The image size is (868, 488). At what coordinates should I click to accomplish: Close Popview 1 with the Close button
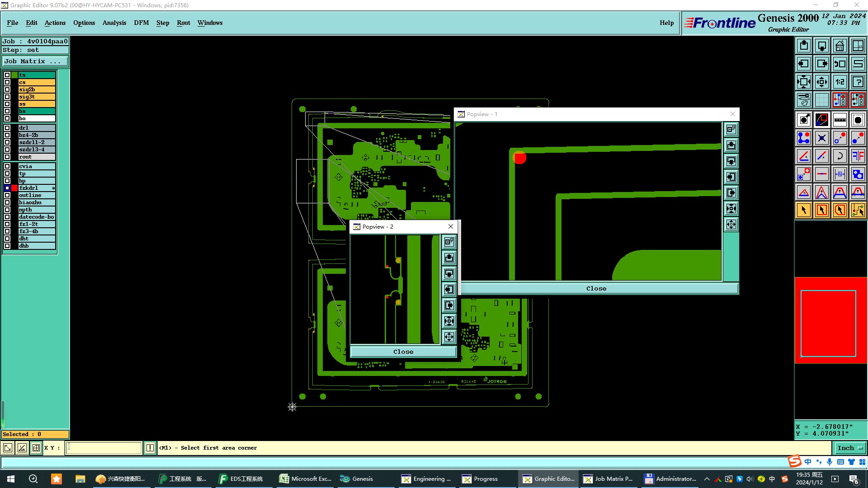click(x=596, y=288)
